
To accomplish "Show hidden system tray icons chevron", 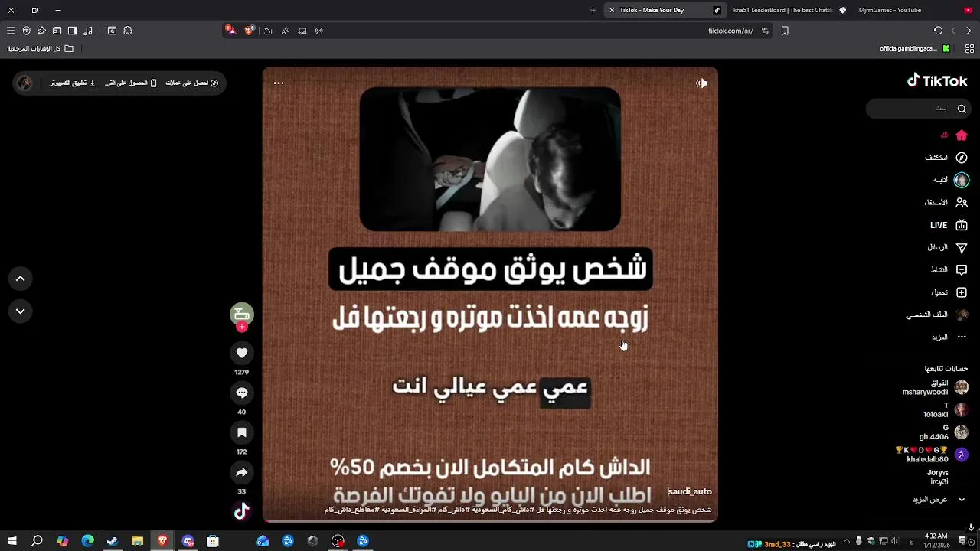I will click(846, 542).
